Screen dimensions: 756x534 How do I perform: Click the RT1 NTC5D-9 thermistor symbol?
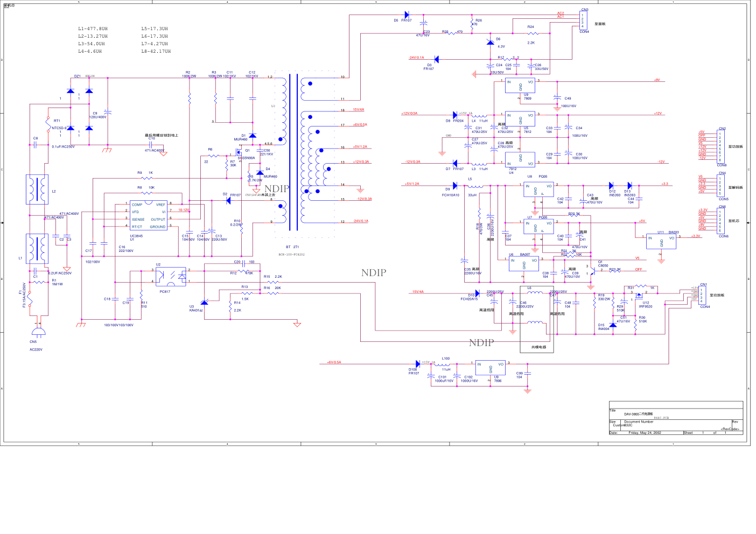click(x=48, y=124)
